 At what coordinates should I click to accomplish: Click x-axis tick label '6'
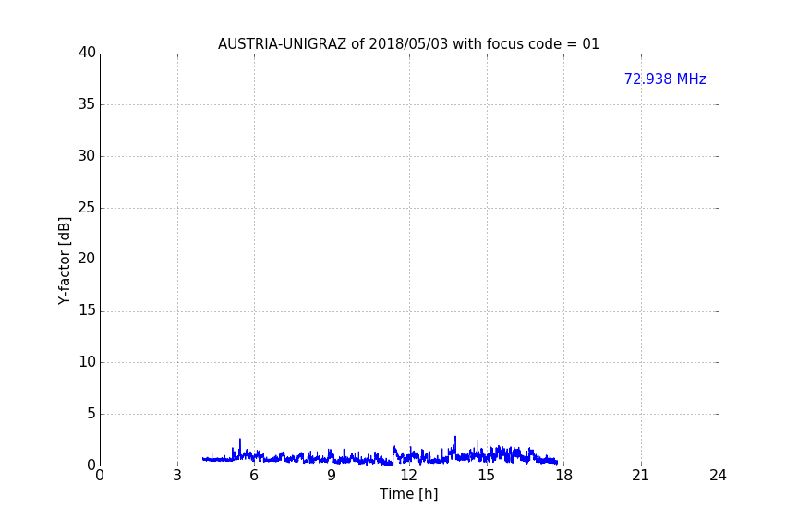tap(254, 476)
